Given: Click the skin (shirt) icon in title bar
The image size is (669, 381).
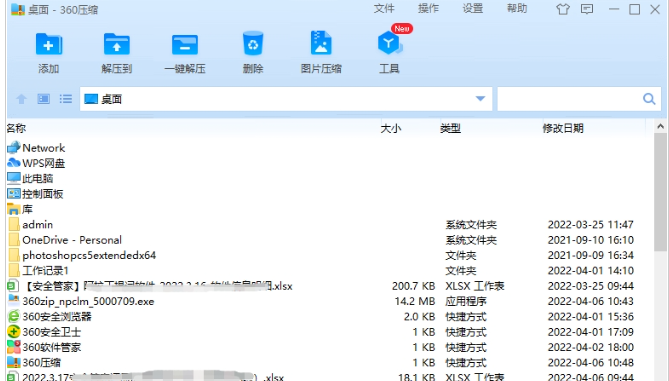Looking at the screenshot, I should point(563,9).
